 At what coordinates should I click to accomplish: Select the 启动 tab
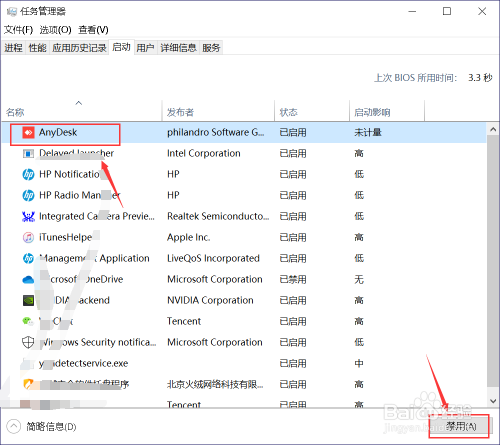pos(121,47)
